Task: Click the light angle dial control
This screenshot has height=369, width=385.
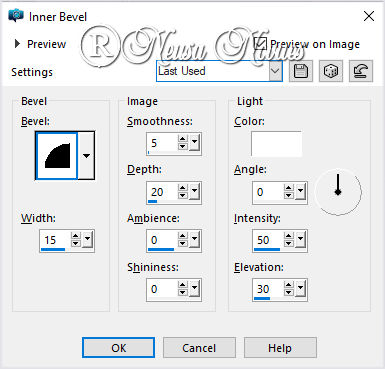Action: pos(338,192)
